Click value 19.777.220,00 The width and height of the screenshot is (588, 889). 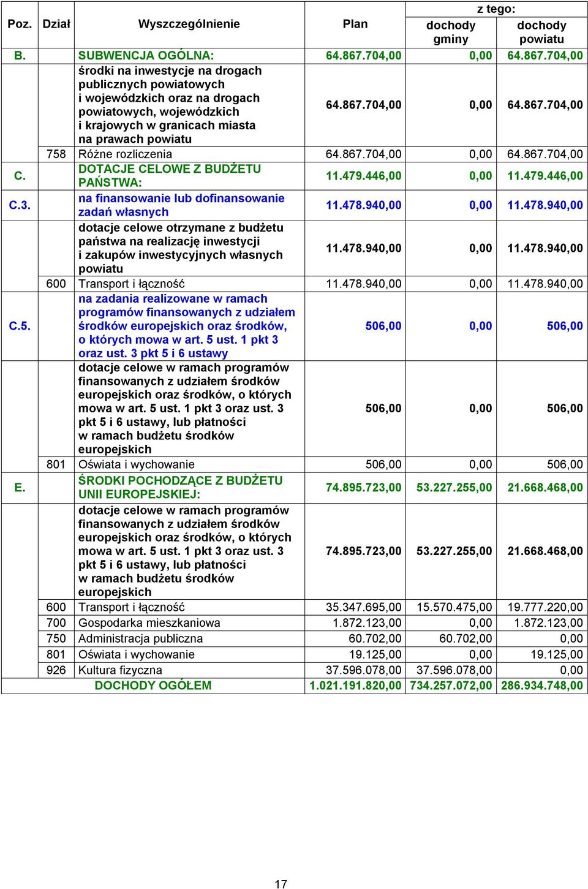pos(545,608)
